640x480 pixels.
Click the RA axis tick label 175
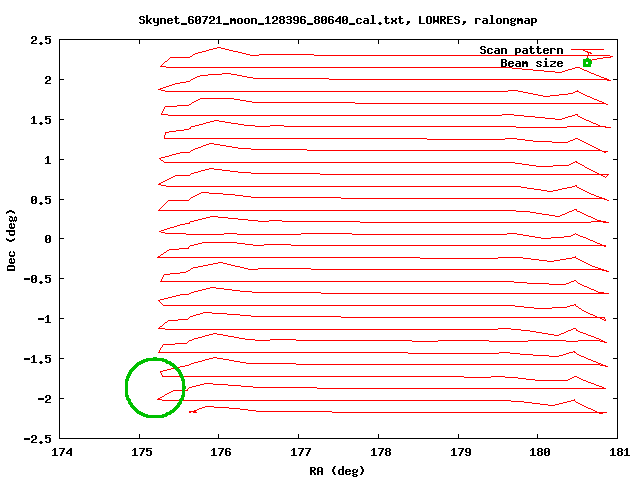[x=142, y=452]
